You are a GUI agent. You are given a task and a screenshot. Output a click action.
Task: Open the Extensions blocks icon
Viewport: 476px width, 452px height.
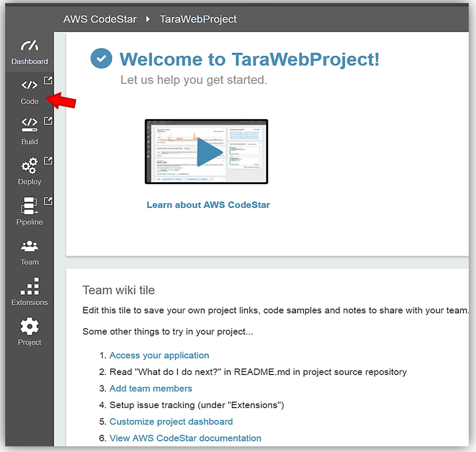pyautogui.click(x=29, y=286)
